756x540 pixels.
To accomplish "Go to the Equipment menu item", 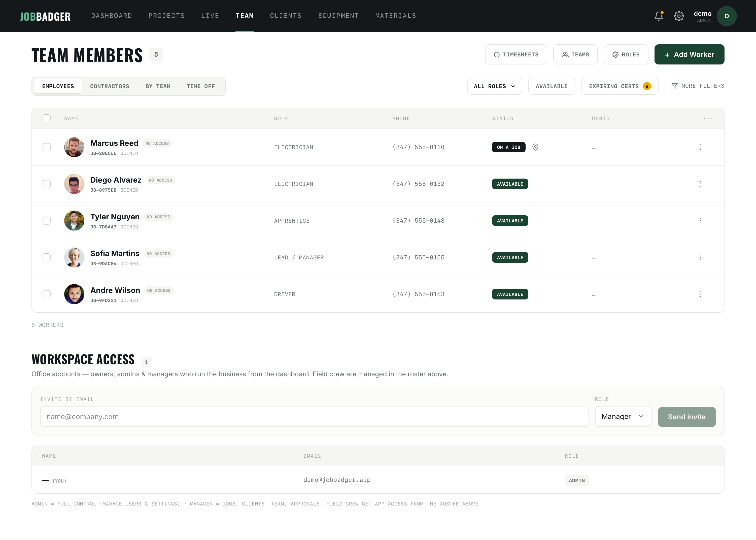I will point(338,16).
